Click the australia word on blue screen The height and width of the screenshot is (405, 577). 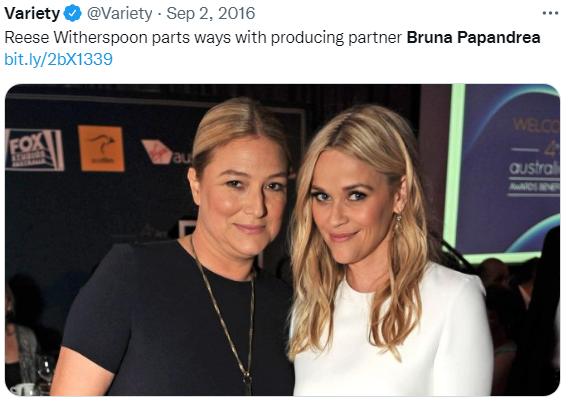tap(534, 168)
